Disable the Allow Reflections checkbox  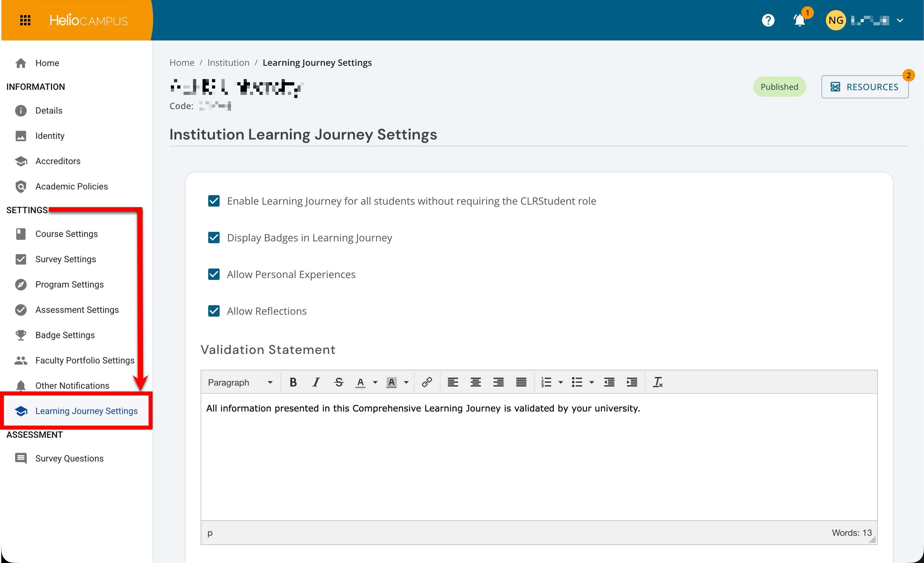pyautogui.click(x=214, y=311)
